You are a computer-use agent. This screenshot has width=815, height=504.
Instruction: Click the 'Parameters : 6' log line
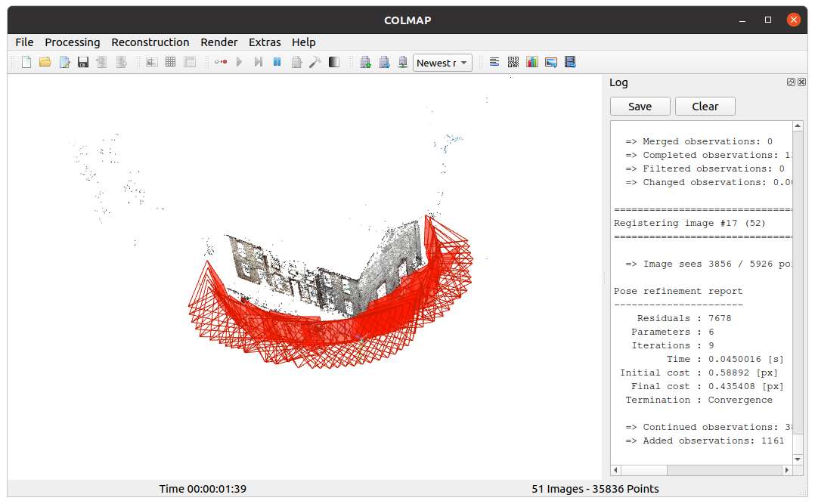pyautogui.click(x=673, y=332)
